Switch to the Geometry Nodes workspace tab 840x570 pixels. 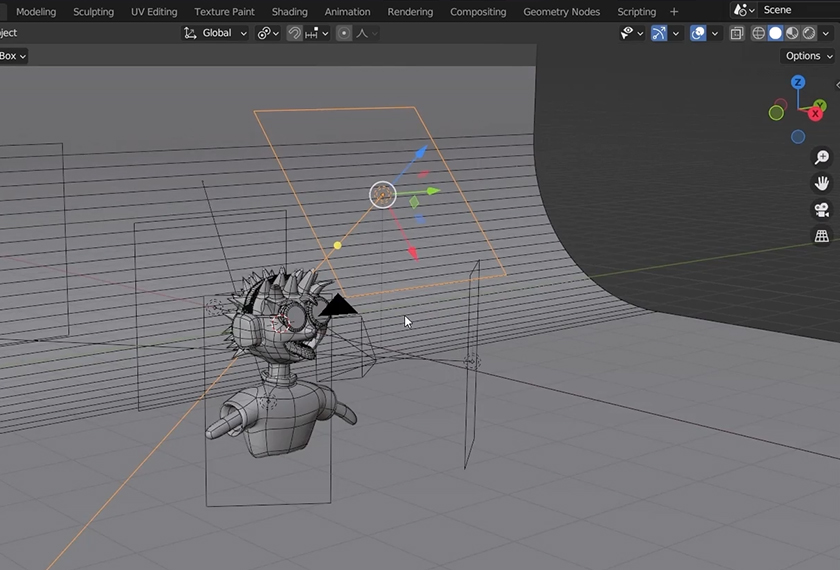562,12
